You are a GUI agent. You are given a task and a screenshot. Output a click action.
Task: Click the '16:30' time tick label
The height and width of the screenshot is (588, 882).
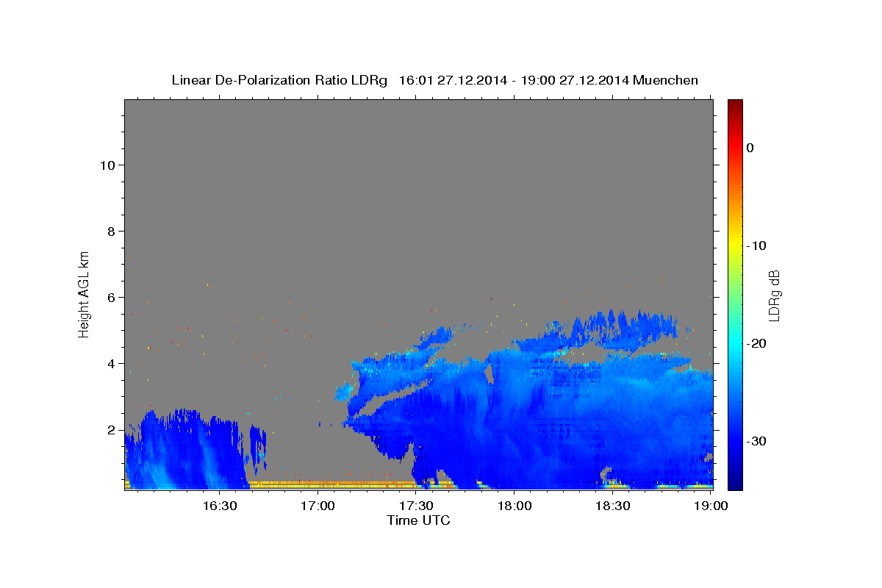(x=220, y=506)
